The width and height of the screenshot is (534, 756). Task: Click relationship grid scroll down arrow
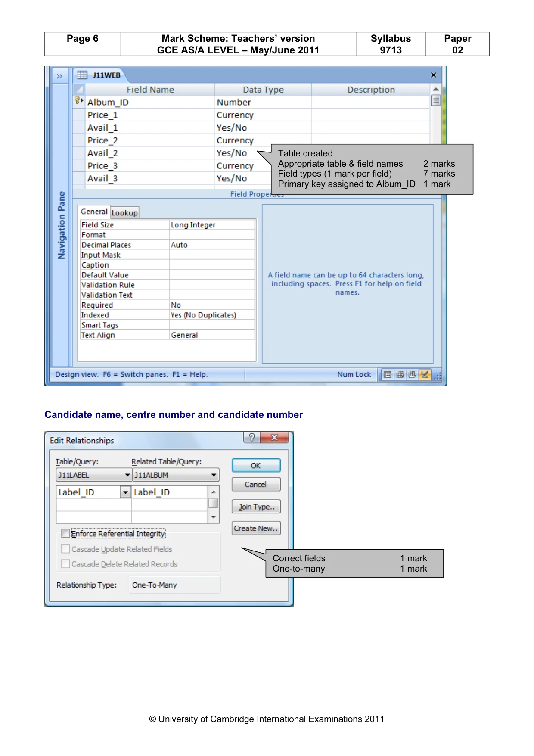coord(213,517)
